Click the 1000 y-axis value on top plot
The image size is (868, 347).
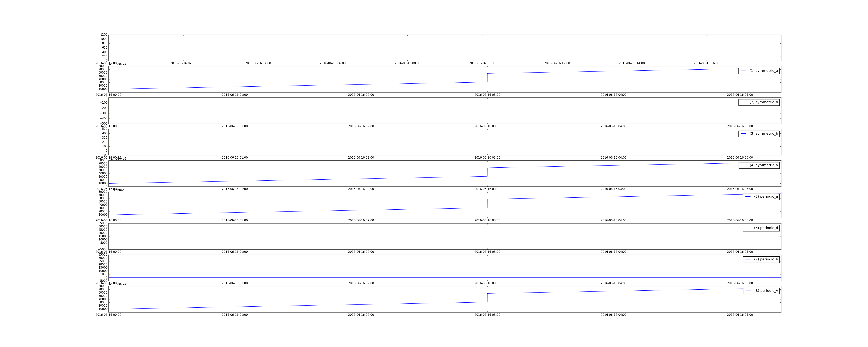click(104, 39)
